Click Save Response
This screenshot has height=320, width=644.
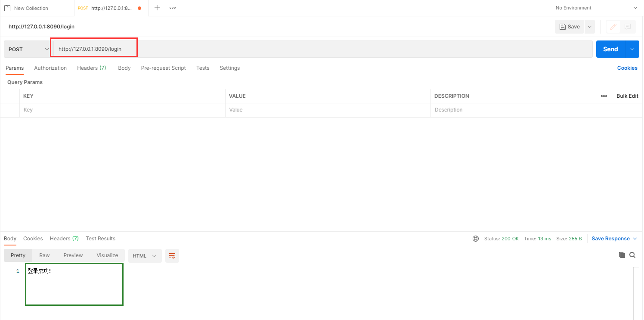coord(610,239)
